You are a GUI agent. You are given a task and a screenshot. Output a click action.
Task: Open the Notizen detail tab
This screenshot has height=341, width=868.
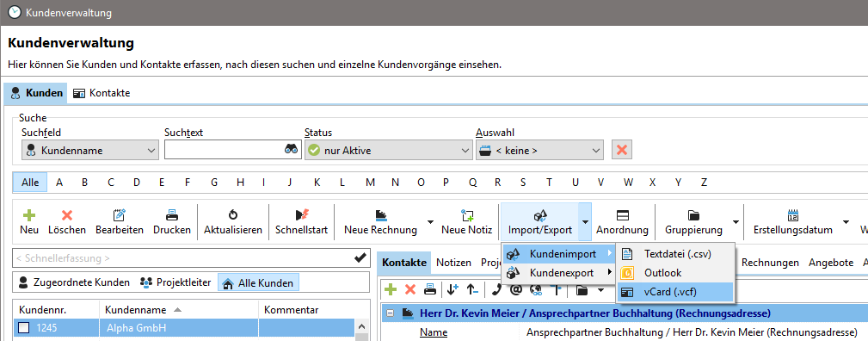[x=453, y=263]
